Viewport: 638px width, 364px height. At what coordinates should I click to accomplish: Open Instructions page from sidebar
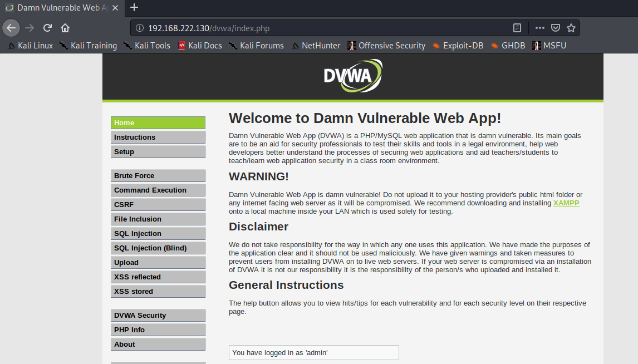coord(158,137)
